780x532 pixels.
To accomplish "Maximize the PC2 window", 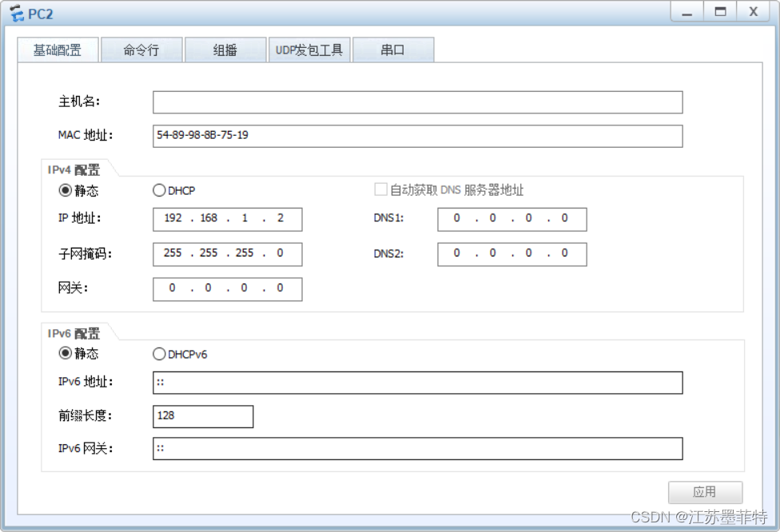I will coord(720,12).
